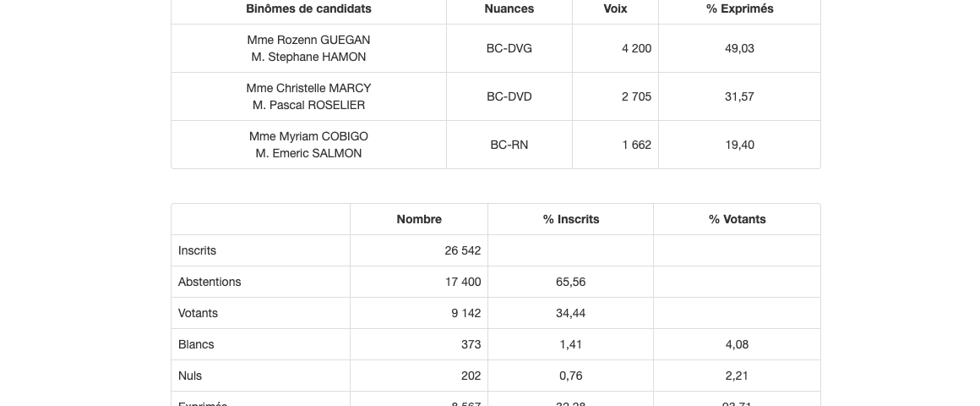Click the 'Binômes de candidats' column header
The height and width of the screenshot is (406, 980).
pos(308,8)
